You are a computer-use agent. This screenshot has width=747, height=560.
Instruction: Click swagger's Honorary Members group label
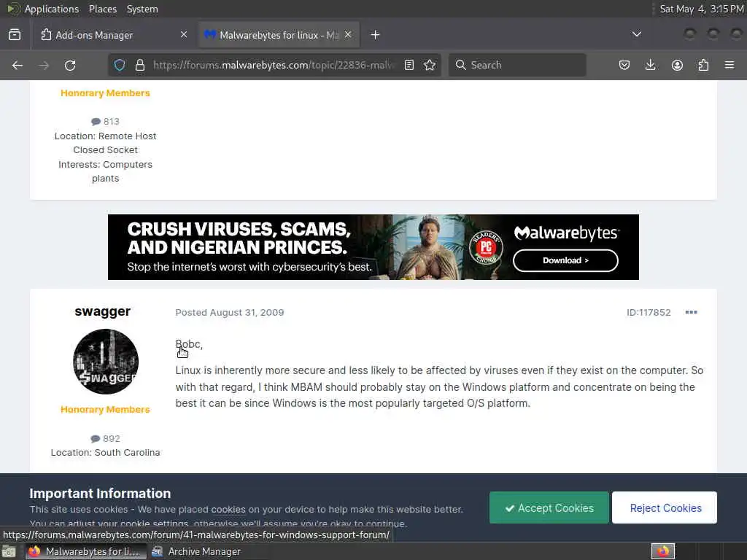[105, 410]
